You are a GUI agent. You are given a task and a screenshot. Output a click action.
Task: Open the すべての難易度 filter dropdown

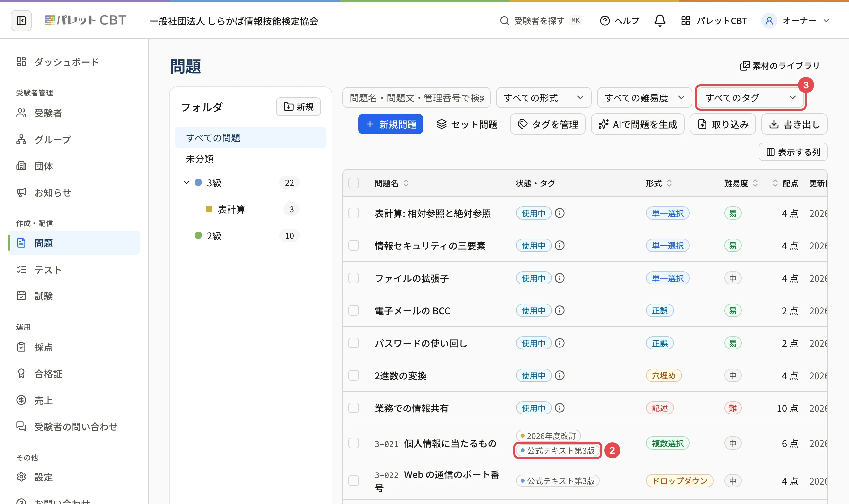click(x=644, y=98)
